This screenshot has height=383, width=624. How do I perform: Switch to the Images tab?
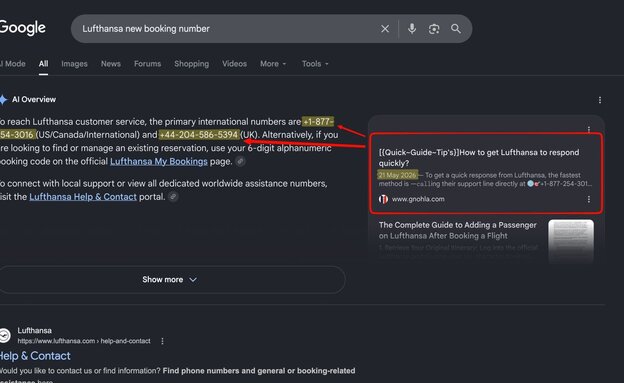coord(74,64)
